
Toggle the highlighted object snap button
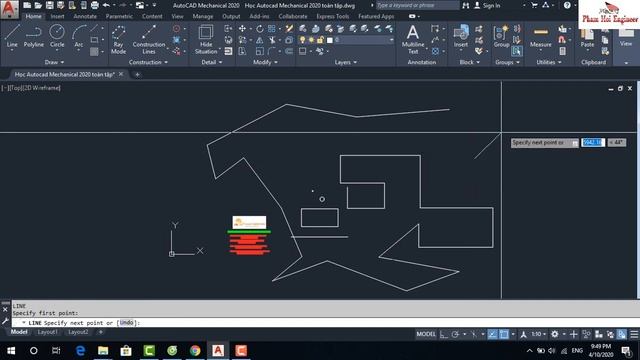click(504, 335)
